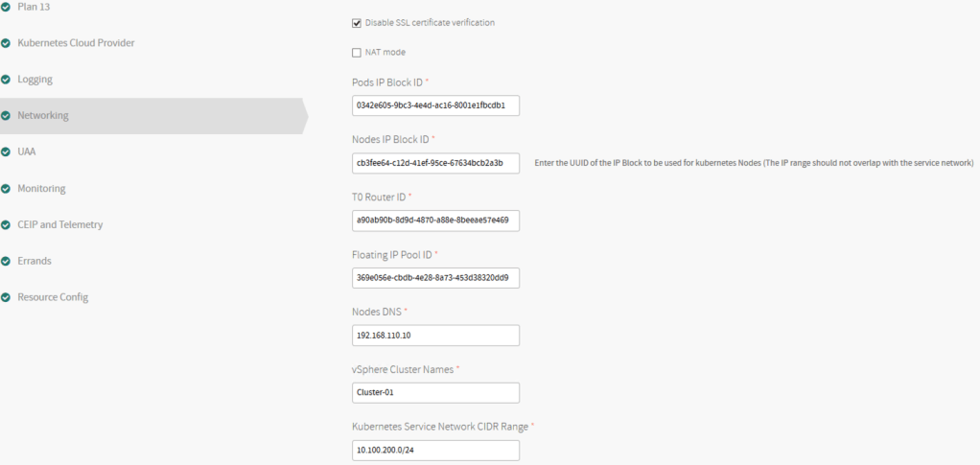Click the green checkmark beside Errands
This screenshot has height=465, width=980.
click(x=6, y=261)
